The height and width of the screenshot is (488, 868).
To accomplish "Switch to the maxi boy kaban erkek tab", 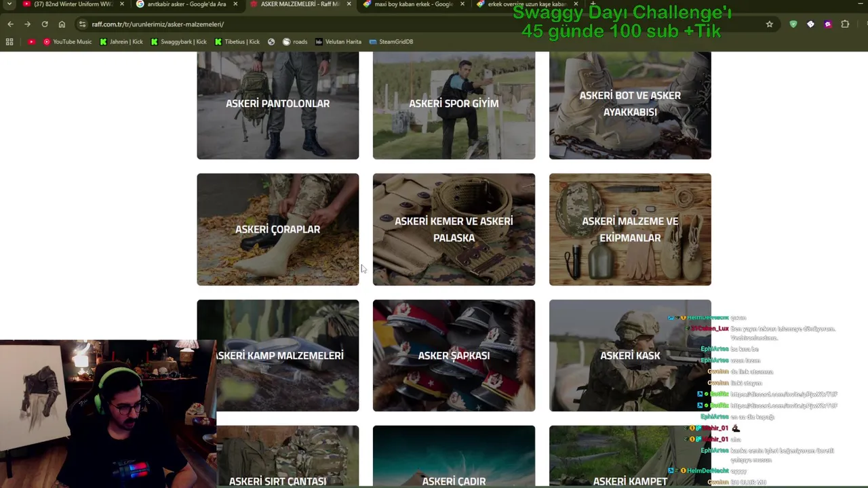I will tap(414, 4).
